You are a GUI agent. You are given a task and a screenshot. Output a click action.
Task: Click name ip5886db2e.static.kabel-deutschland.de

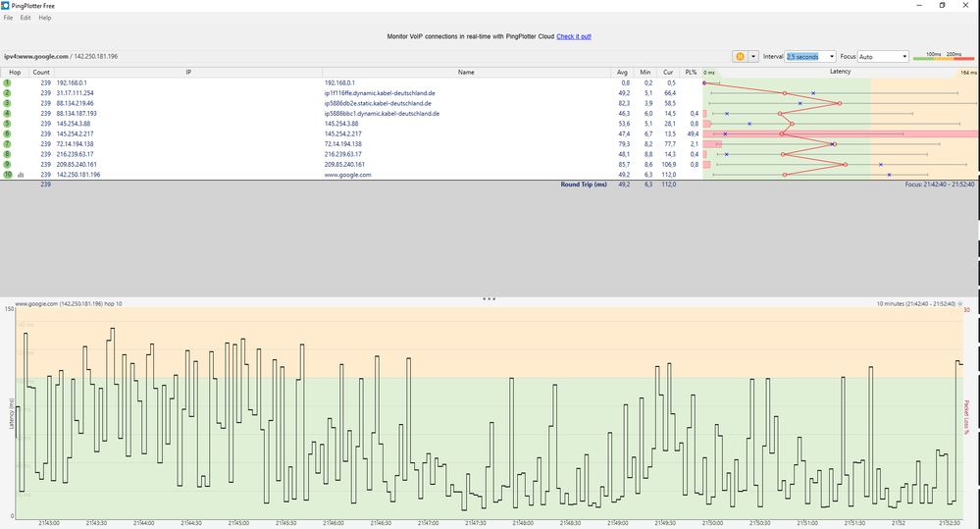[x=378, y=103]
